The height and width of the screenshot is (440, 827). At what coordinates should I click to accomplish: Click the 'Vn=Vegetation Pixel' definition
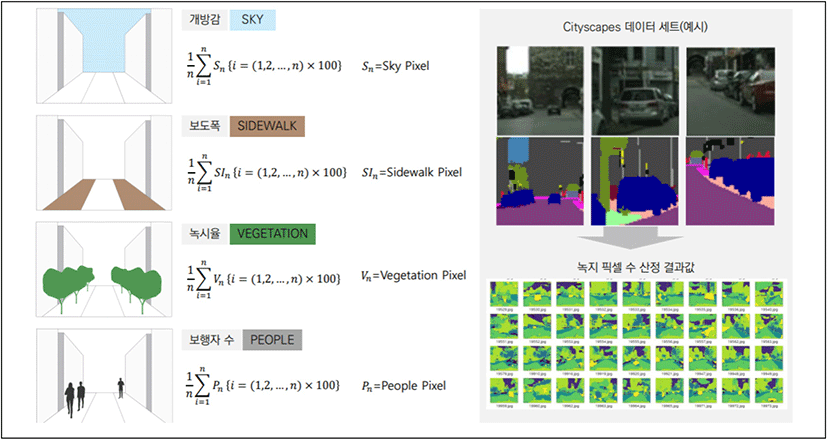pyautogui.click(x=416, y=276)
